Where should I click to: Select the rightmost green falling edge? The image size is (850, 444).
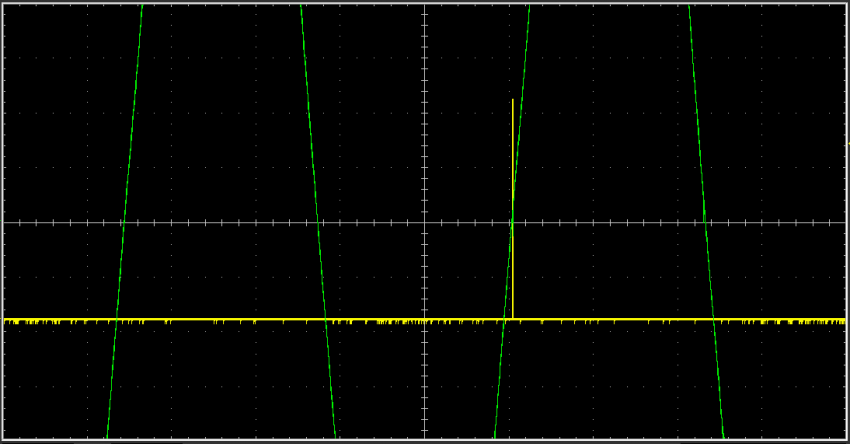(697, 110)
